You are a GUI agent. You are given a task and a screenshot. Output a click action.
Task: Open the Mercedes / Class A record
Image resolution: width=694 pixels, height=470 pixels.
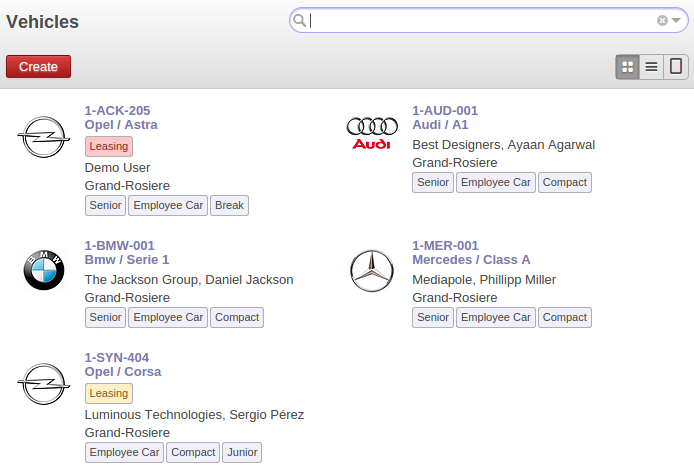pyautogui.click(x=471, y=260)
